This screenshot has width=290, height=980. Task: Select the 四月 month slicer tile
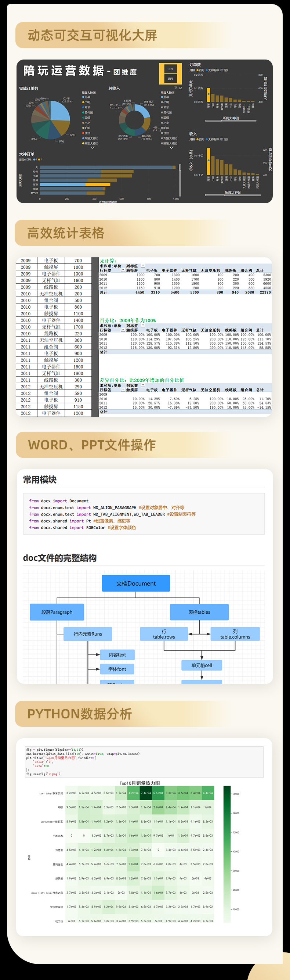[170, 78]
